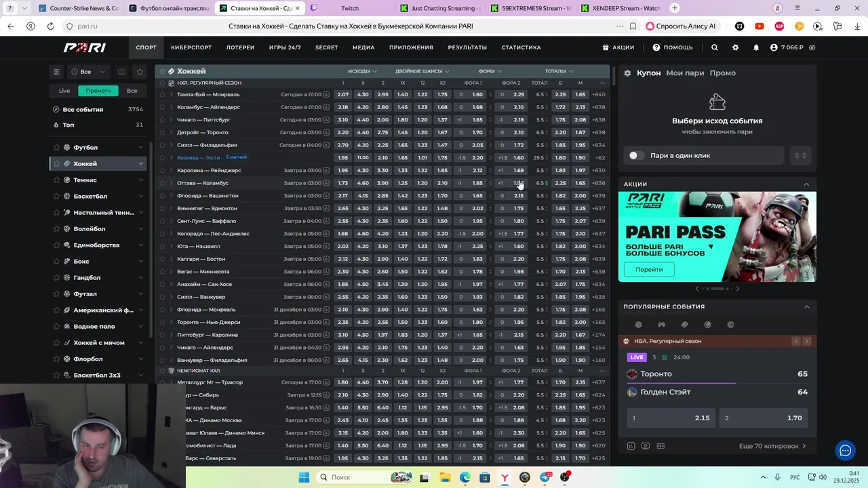The image size is (868, 488).
Task: Show next popular event arrow
Action: click(807, 341)
